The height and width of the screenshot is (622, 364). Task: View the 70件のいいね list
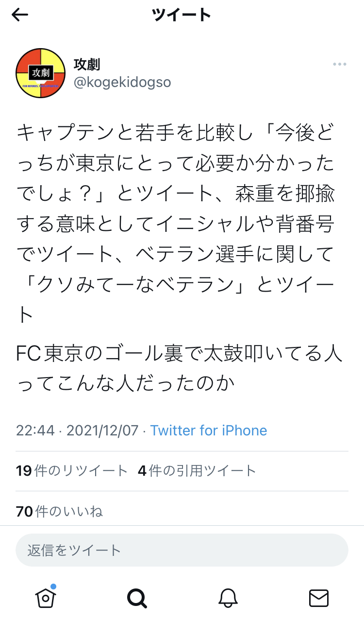(x=59, y=511)
